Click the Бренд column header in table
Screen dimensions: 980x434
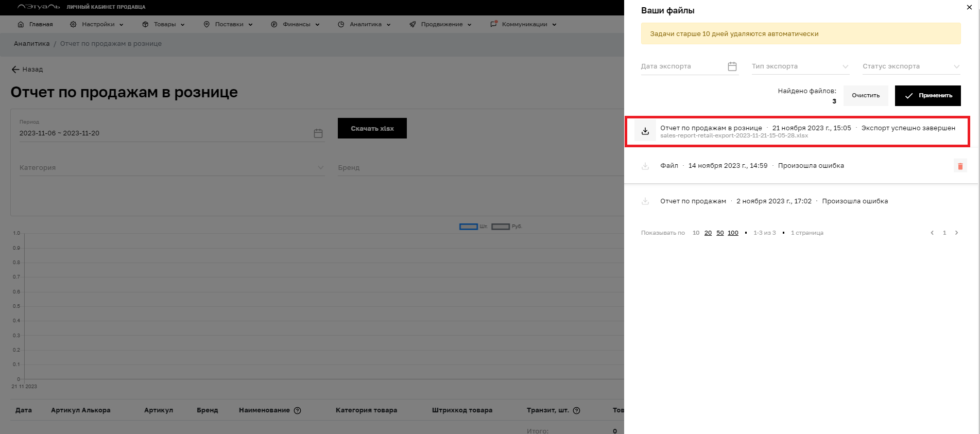tap(207, 410)
